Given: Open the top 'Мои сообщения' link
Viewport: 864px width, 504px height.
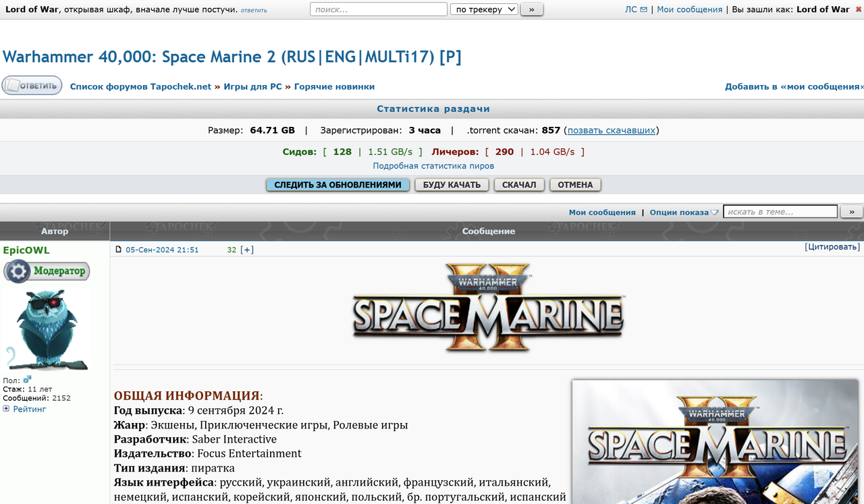Looking at the screenshot, I should coord(689,9).
